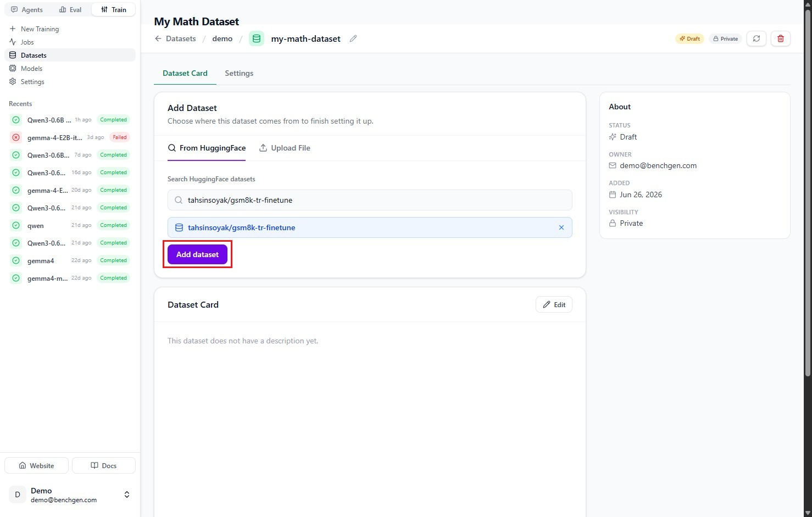Open the Qwen3-0.6 job from 16d ago

tap(70, 173)
